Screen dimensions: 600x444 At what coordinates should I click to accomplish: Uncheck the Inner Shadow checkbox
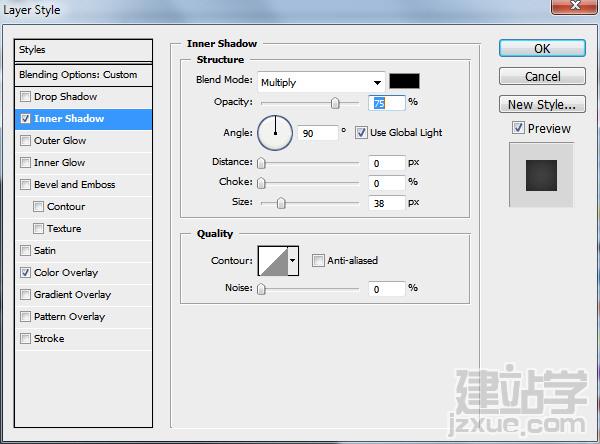(x=25, y=119)
